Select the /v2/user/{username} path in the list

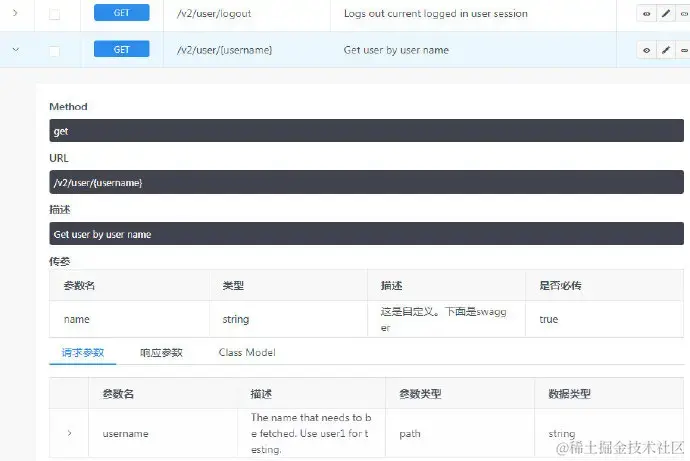tap(224, 50)
